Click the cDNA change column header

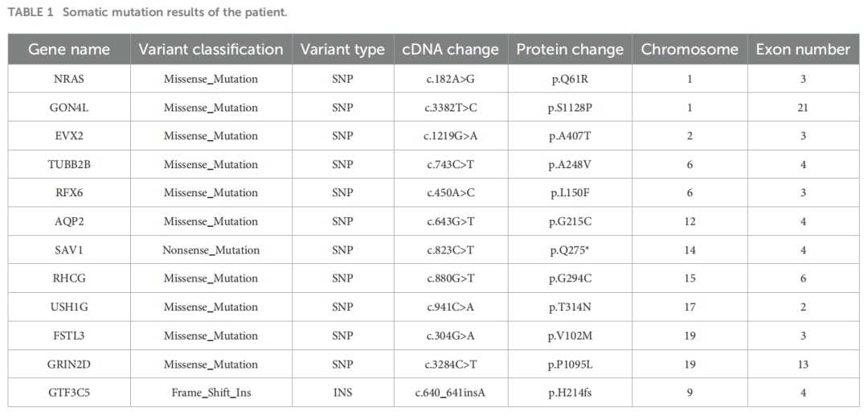(x=450, y=49)
